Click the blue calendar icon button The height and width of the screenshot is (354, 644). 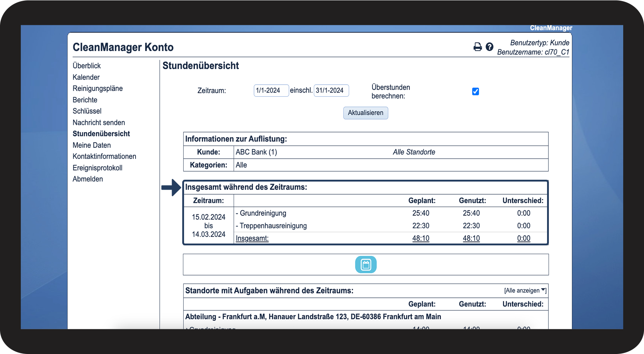coord(366,265)
